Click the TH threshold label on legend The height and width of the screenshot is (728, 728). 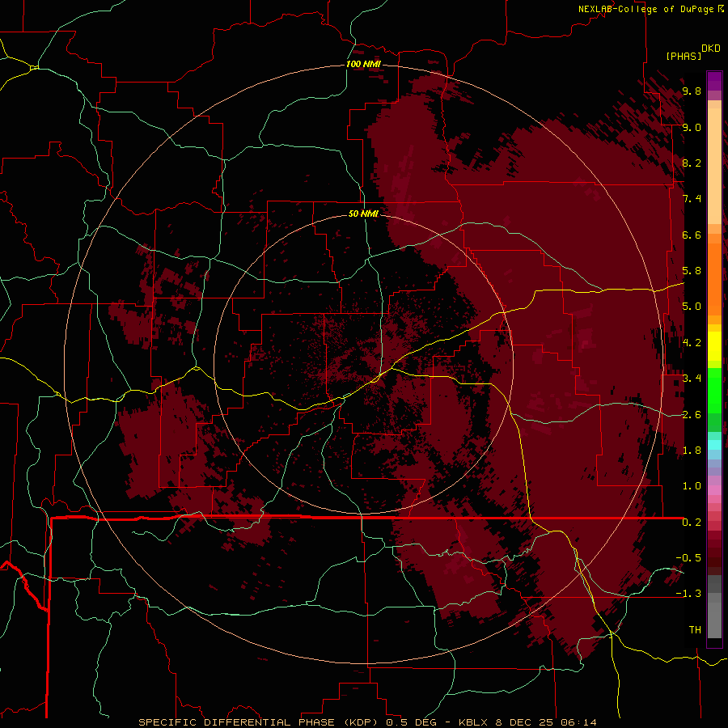click(x=695, y=630)
